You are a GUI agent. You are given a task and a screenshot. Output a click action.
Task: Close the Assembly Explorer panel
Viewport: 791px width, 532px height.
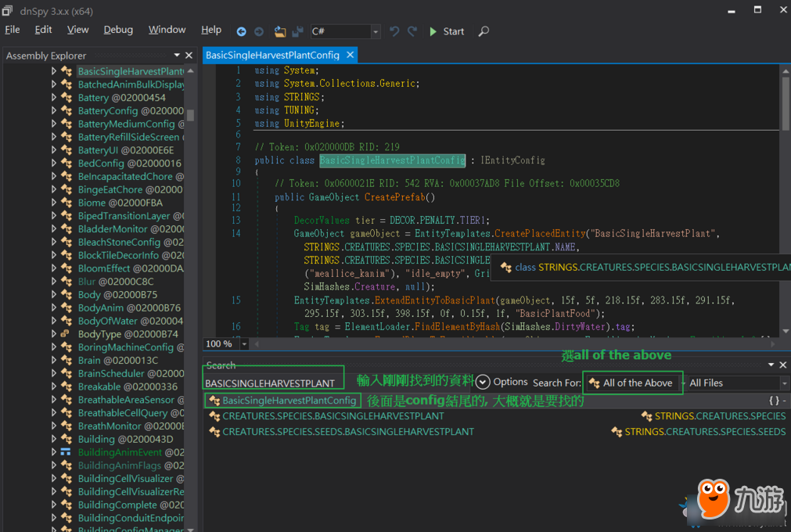coord(189,56)
